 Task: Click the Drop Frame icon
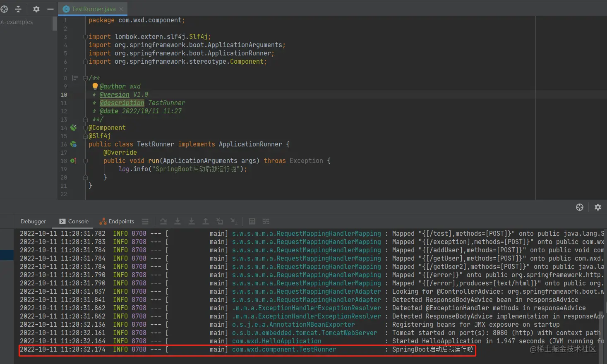click(220, 221)
